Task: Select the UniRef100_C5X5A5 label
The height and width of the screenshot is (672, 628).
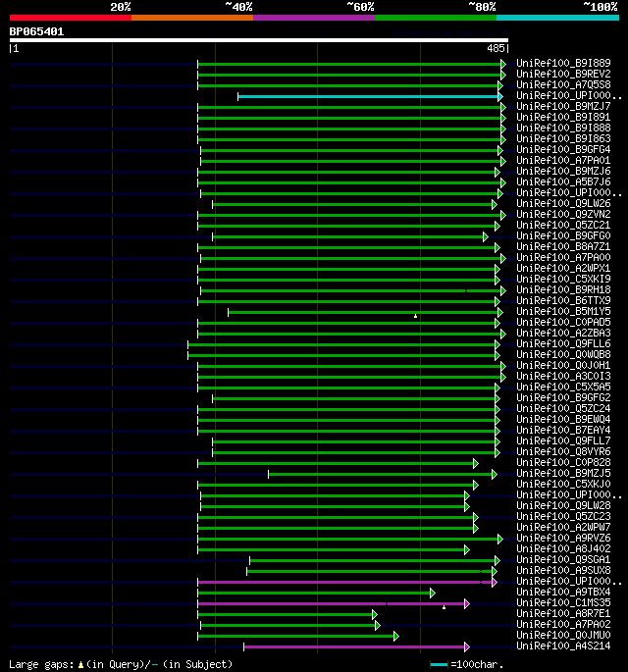Action: 563,387
